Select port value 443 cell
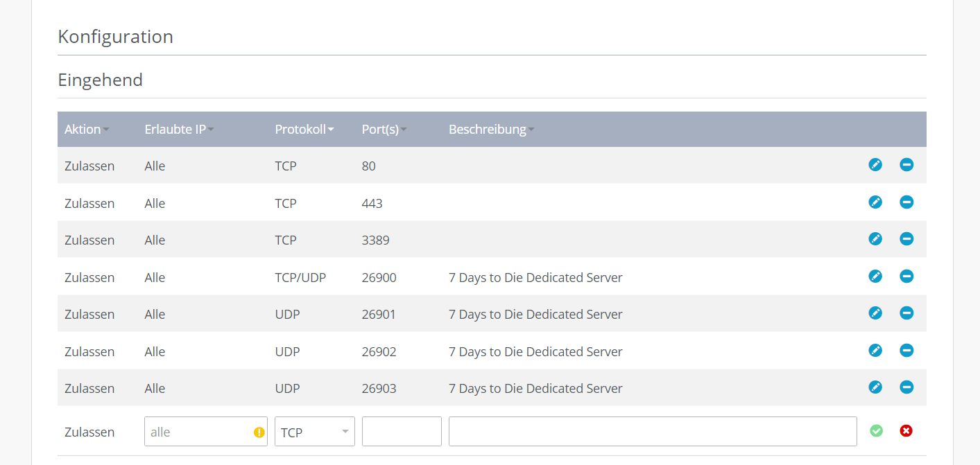 click(372, 204)
